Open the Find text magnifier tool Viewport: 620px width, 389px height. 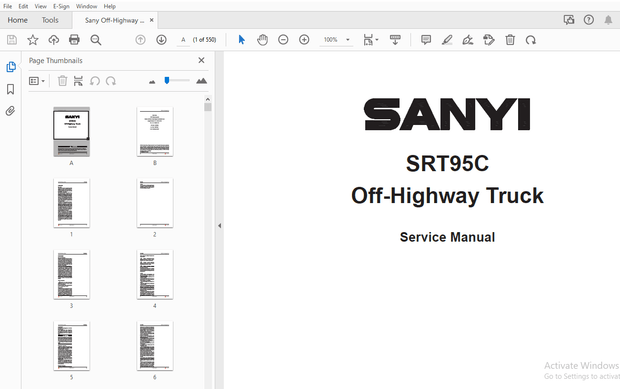[x=96, y=40]
